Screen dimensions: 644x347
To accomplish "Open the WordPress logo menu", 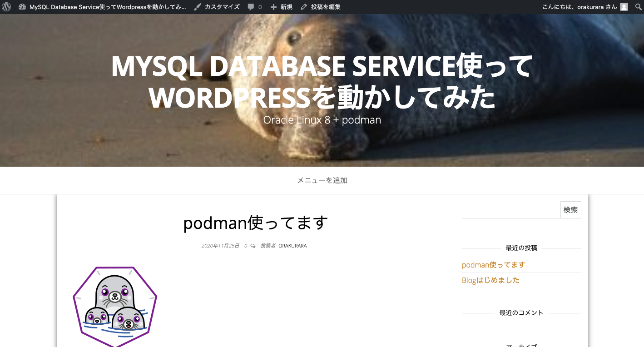I will tap(6, 7).
